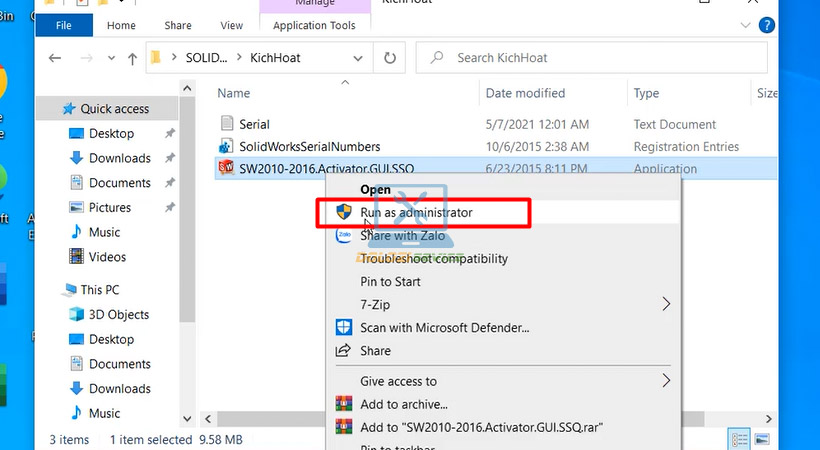The width and height of the screenshot is (820, 450).
Task: Click the SolidWorksSerialNumbers registry icon
Action: point(226,146)
